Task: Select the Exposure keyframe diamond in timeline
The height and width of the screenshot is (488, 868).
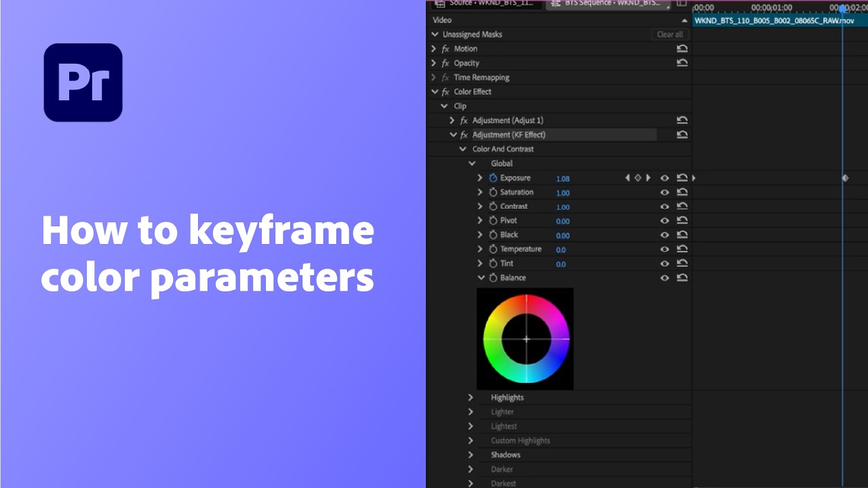Action: click(845, 178)
